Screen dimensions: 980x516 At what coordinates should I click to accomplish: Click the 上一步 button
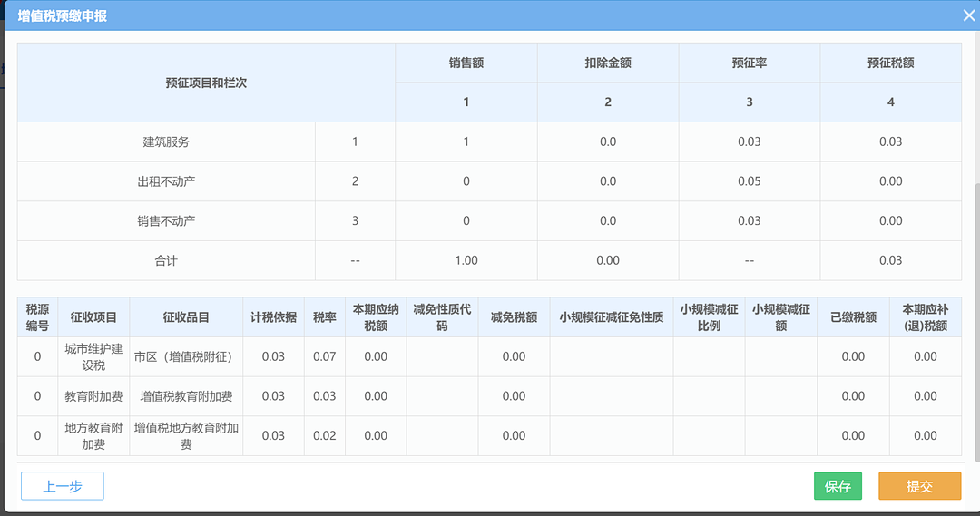[63, 486]
